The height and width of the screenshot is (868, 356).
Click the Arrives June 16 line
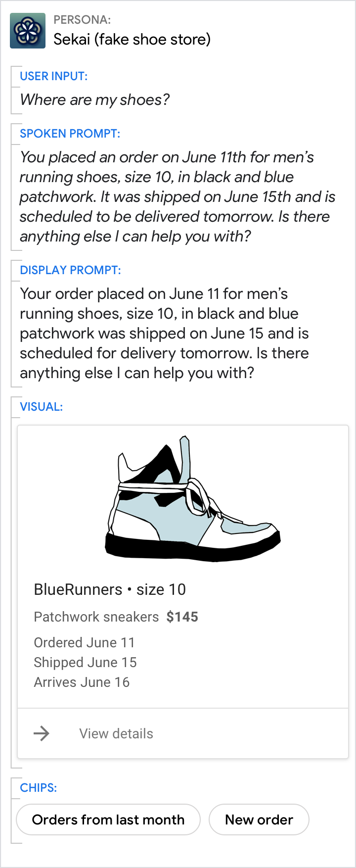(82, 682)
